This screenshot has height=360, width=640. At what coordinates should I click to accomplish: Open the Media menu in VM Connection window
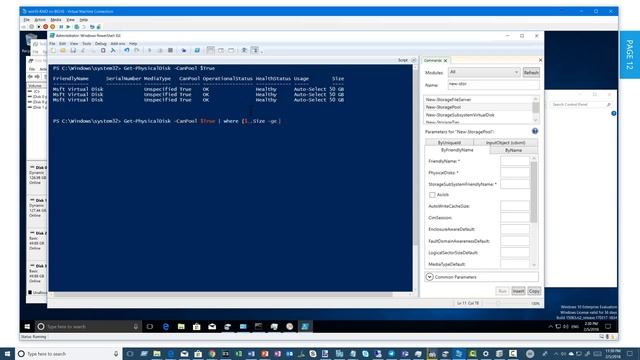point(56,20)
